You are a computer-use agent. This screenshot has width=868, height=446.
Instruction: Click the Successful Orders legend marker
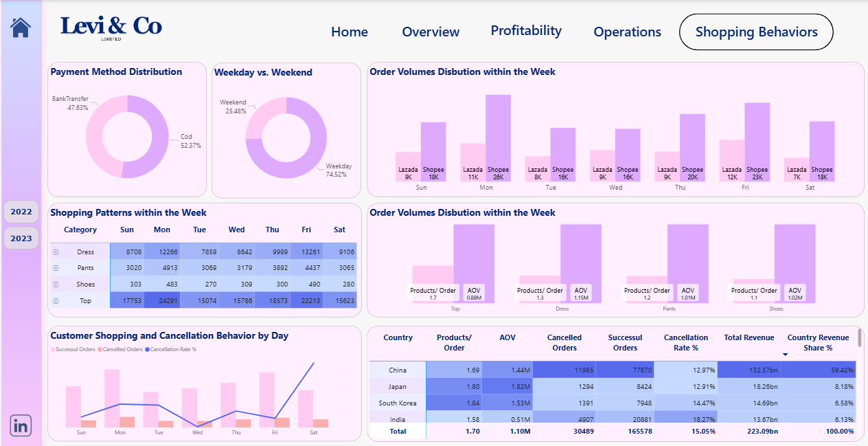[x=53, y=350]
